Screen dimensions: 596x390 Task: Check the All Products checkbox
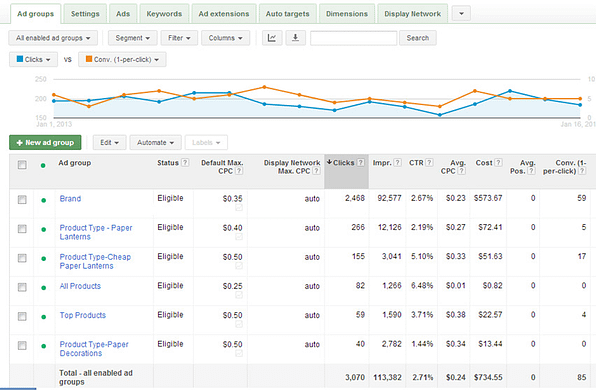(x=22, y=287)
